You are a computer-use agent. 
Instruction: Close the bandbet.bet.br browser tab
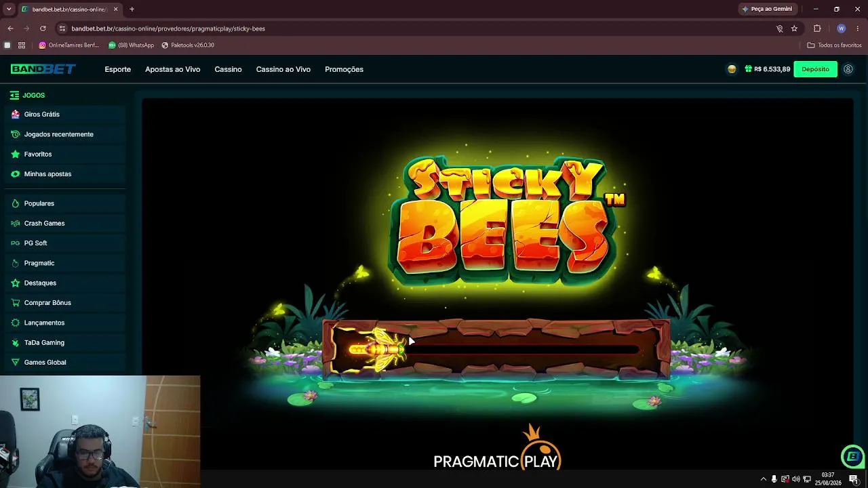tap(115, 9)
